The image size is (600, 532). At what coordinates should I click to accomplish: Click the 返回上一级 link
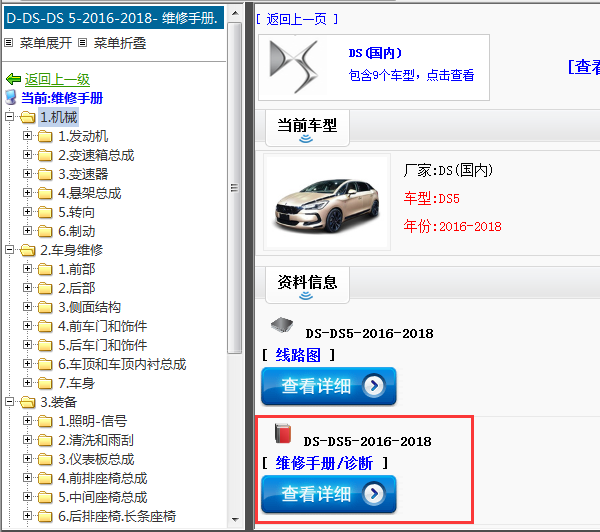point(57,79)
